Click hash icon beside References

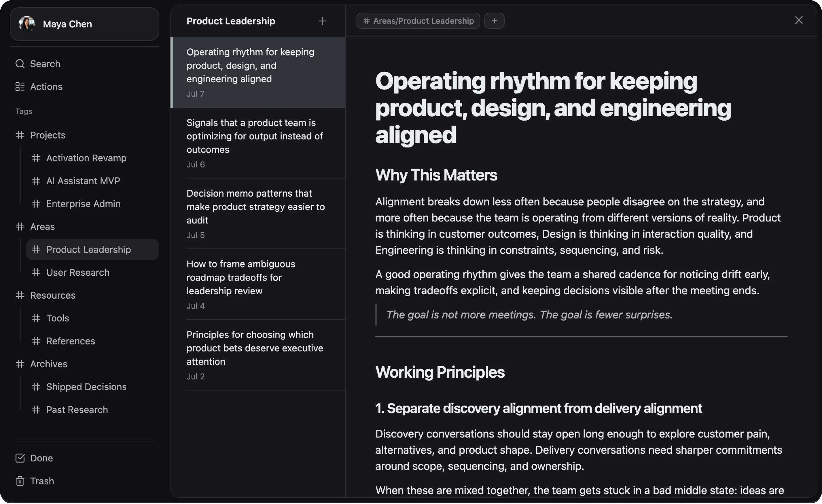[36, 341]
